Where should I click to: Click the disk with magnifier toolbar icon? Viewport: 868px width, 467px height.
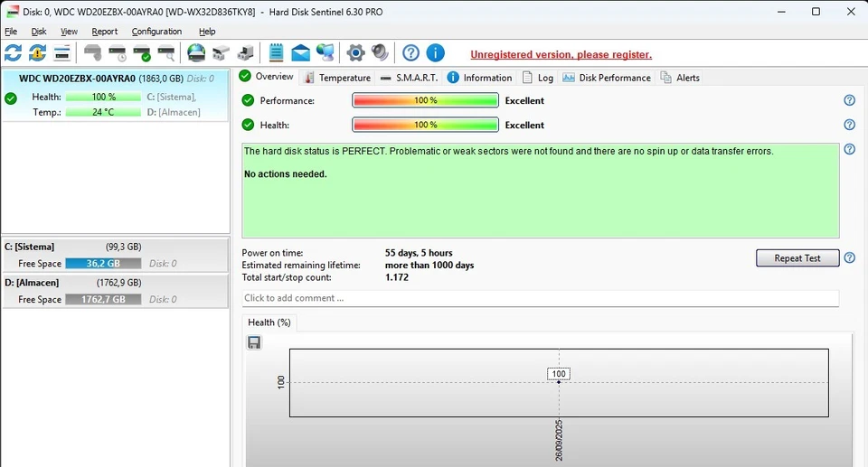coord(166,53)
